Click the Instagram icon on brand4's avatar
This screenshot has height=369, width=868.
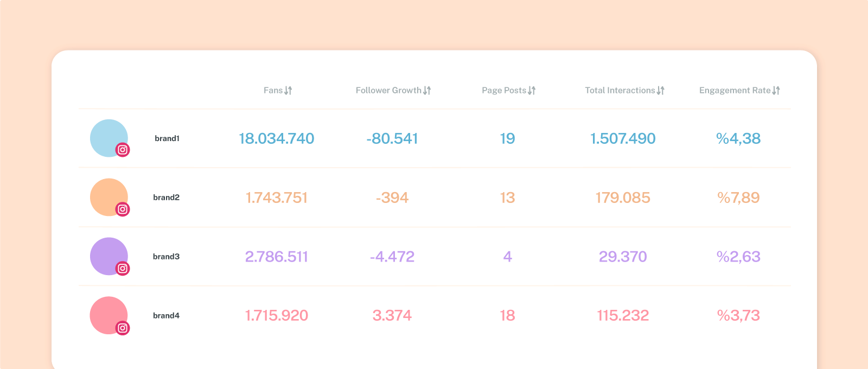point(124,327)
